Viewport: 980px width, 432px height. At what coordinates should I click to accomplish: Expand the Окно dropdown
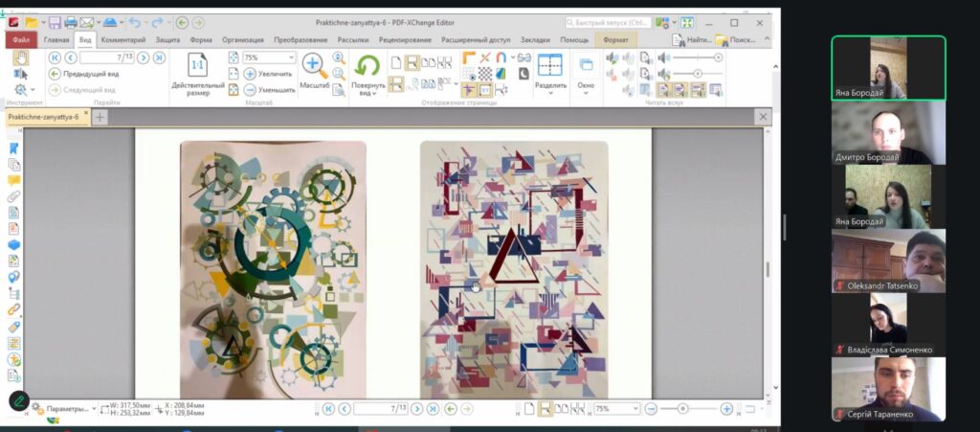tap(586, 92)
